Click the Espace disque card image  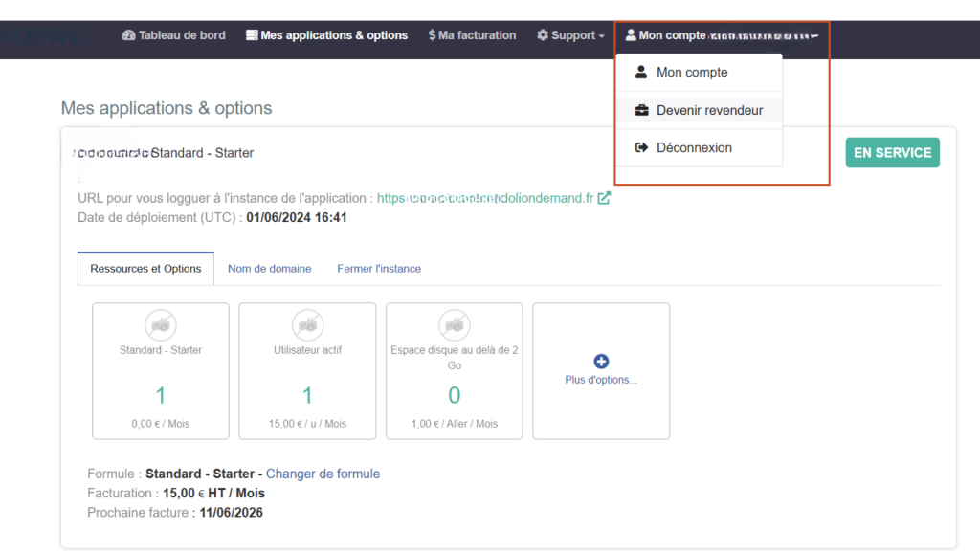point(455,325)
